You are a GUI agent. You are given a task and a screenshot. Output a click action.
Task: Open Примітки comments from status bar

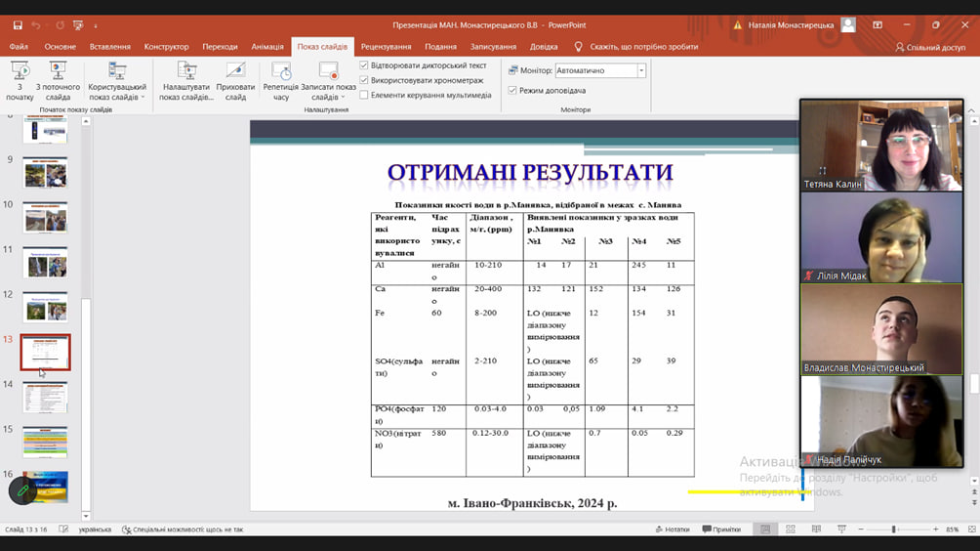tap(721, 530)
